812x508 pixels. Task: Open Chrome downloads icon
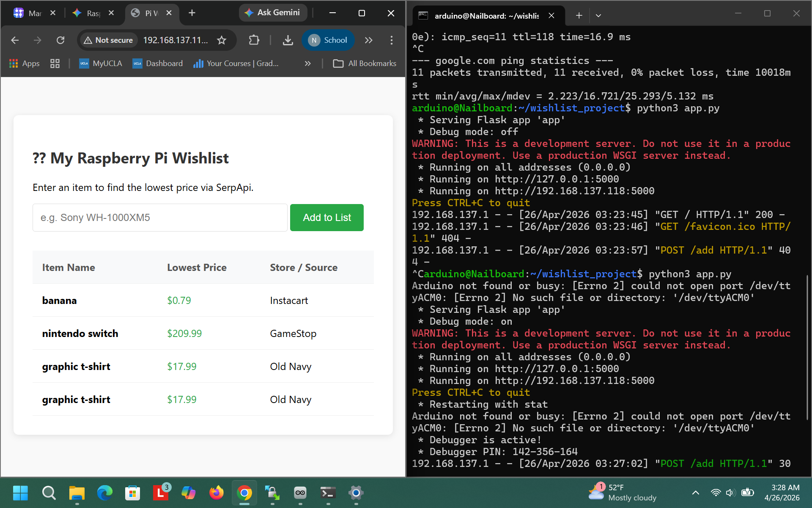coord(288,40)
